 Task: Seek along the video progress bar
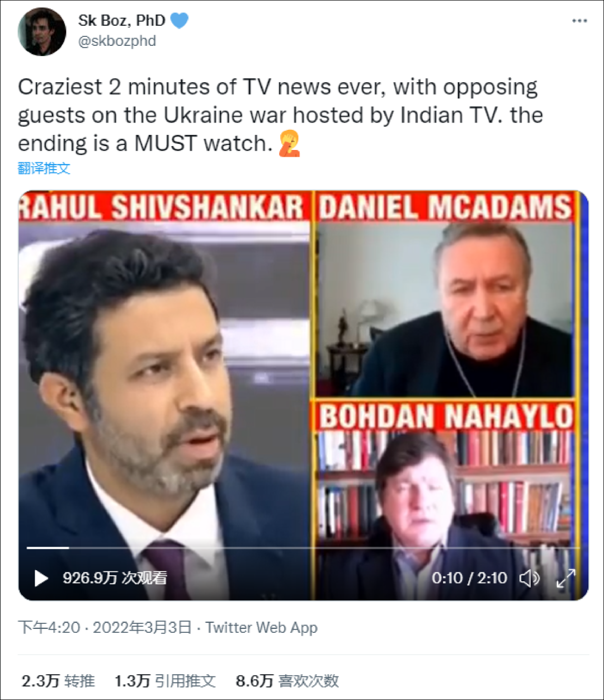tap(303, 547)
